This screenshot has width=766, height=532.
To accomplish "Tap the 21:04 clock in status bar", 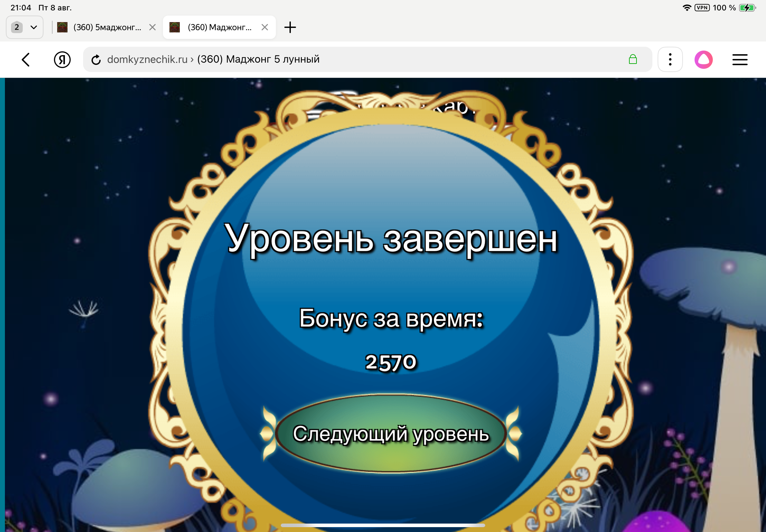I will (21, 7).
